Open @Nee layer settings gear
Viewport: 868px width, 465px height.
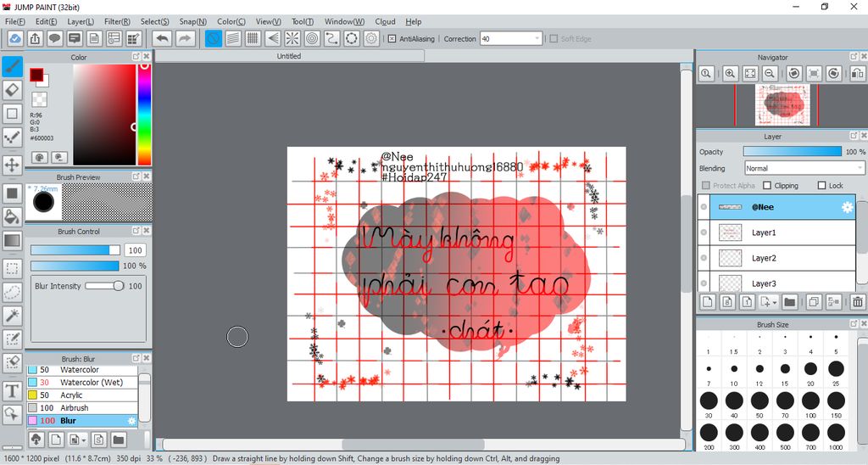pos(847,207)
